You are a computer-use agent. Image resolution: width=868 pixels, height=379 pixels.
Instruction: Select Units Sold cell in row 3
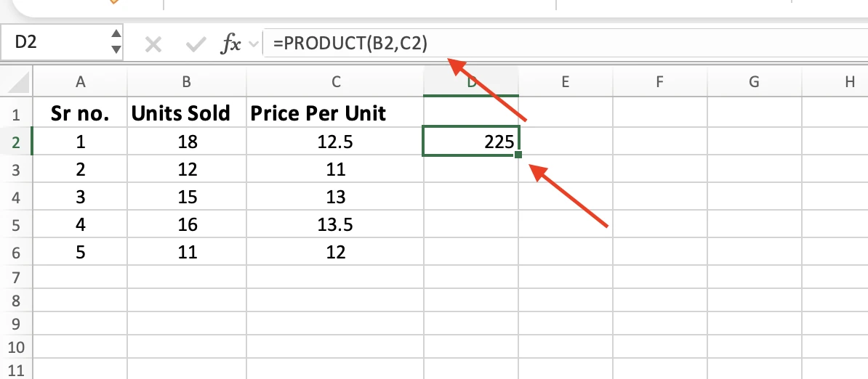coord(187,169)
